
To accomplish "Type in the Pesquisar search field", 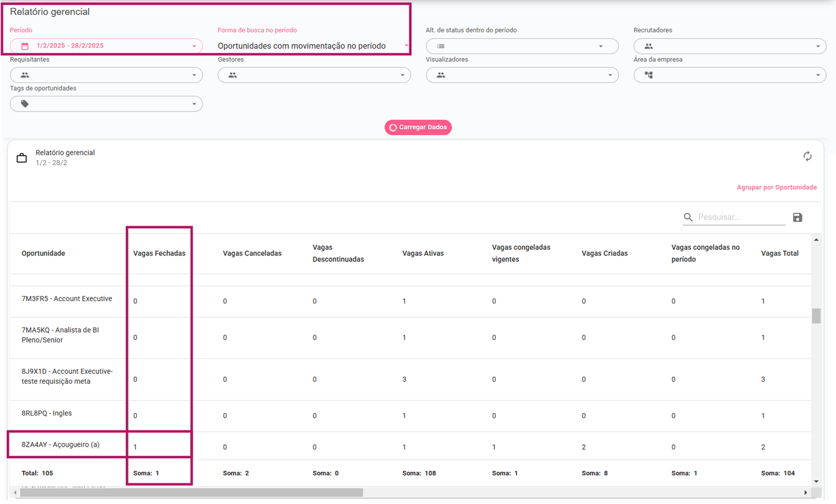I will [x=740, y=217].
